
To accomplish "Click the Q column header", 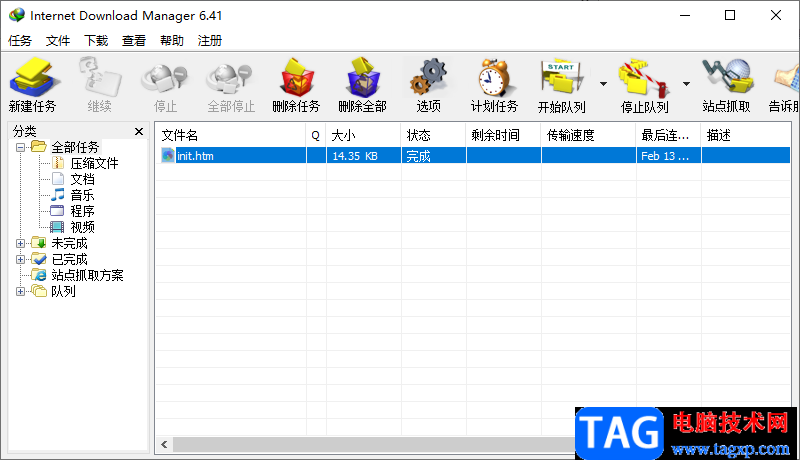I will click(x=316, y=135).
